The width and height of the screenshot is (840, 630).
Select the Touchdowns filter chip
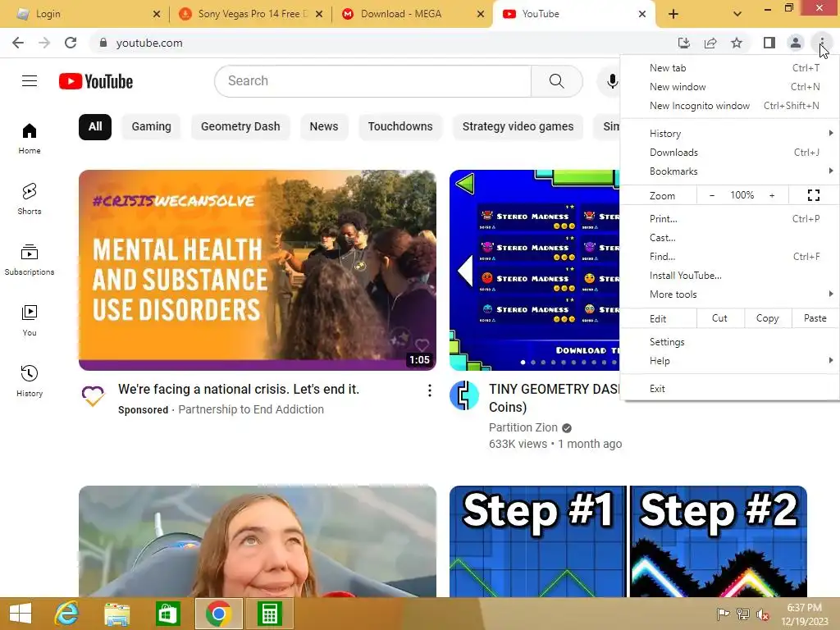pyautogui.click(x=400, y=127)
